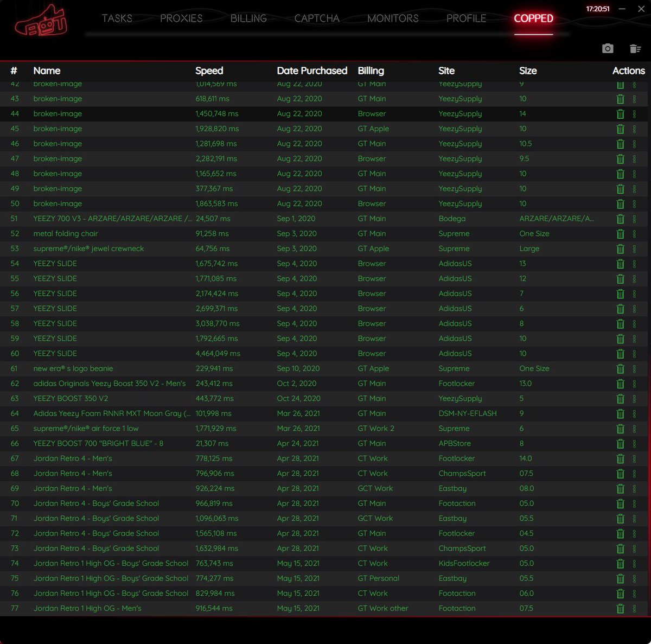Select 'metal folding chair' name cell

click(x=66, y=234)
